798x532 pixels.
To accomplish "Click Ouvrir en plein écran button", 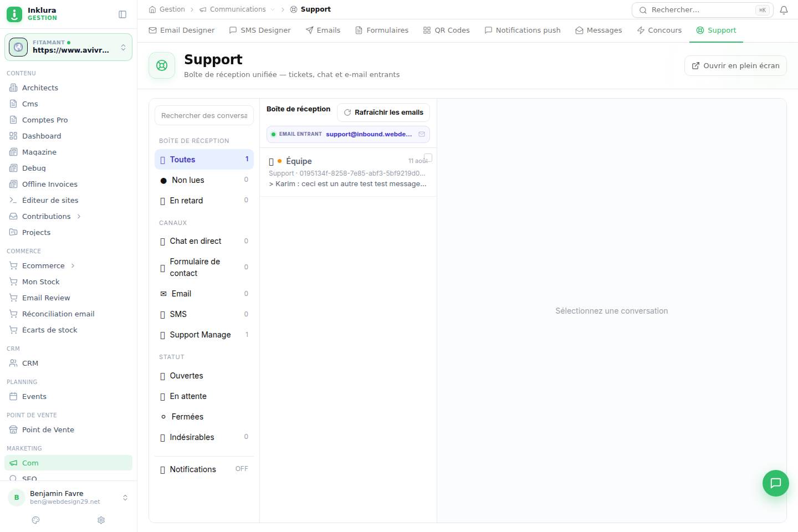I will [735, 65].
